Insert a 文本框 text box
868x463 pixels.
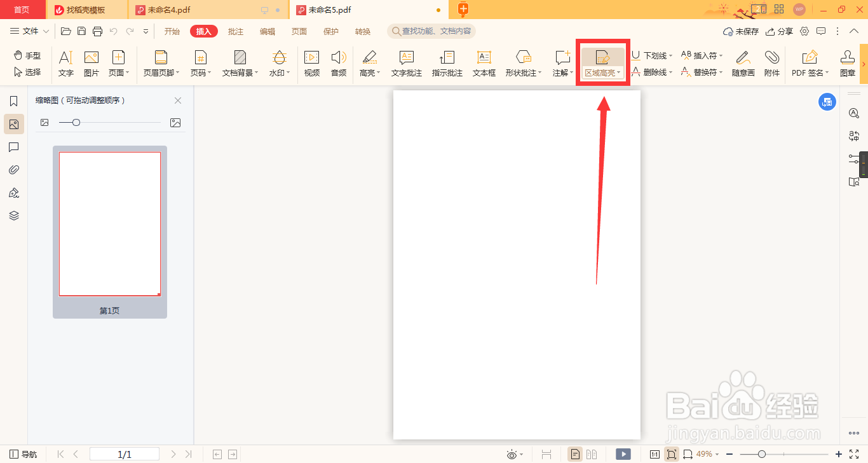(484, 64)
